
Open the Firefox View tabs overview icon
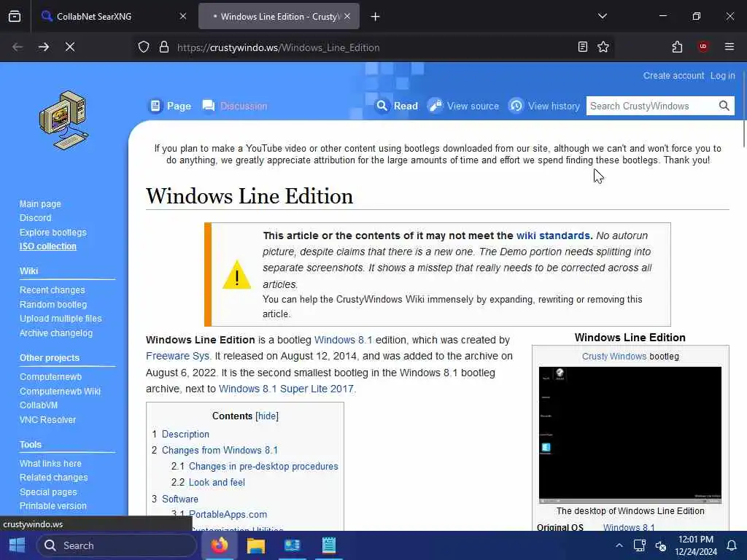[15, 16]
